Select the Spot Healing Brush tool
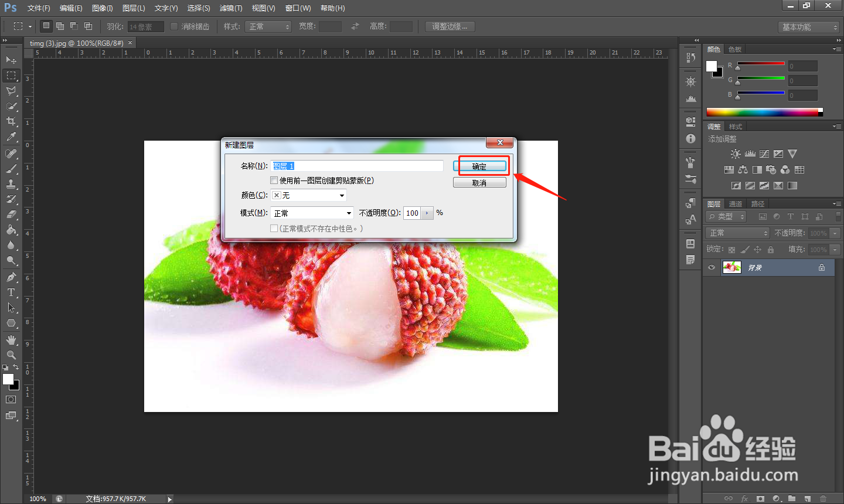The height and width of the screenshot is (504, 844). [x=11, y=154]
